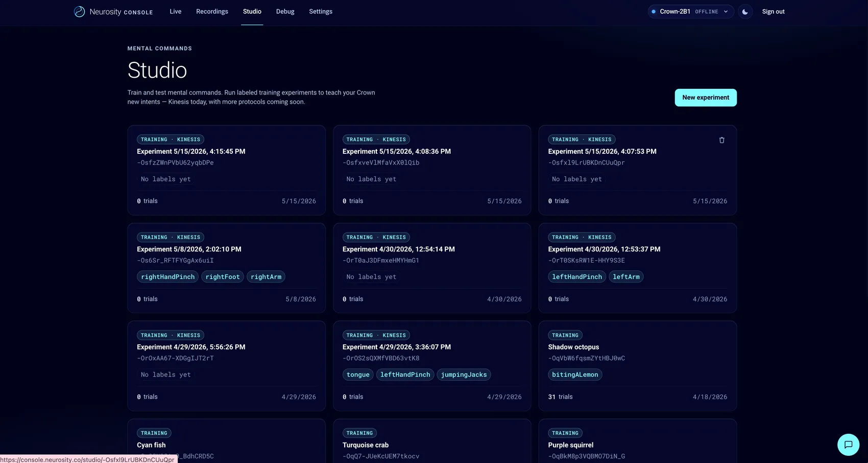Click the rightHandPinch label chip
868x463 pixels.
pos(168,277)
